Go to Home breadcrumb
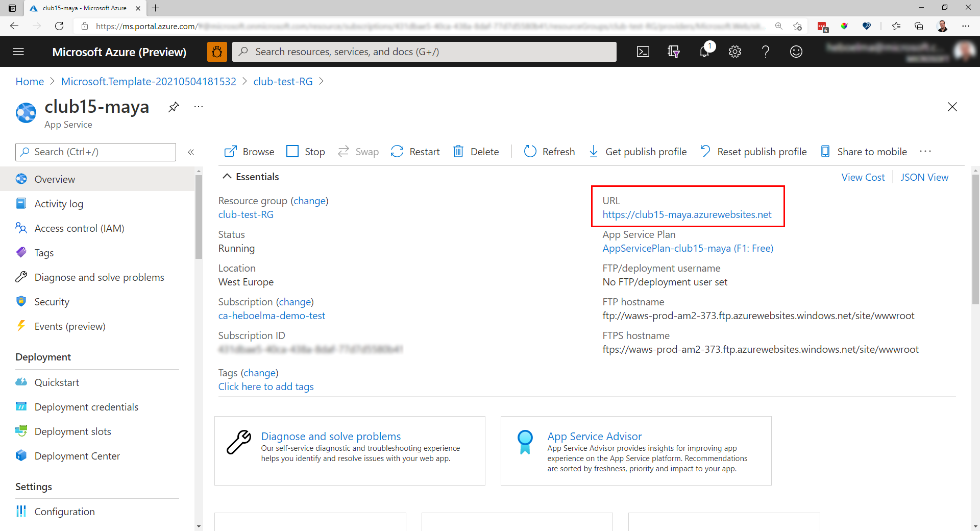The width and height of the screenshot is (980, 531). point(30,82)
